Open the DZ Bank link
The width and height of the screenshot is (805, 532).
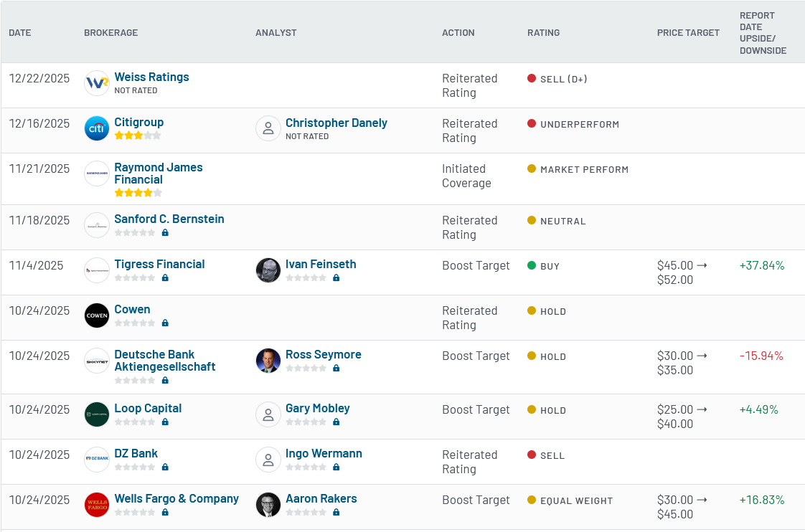136,454
